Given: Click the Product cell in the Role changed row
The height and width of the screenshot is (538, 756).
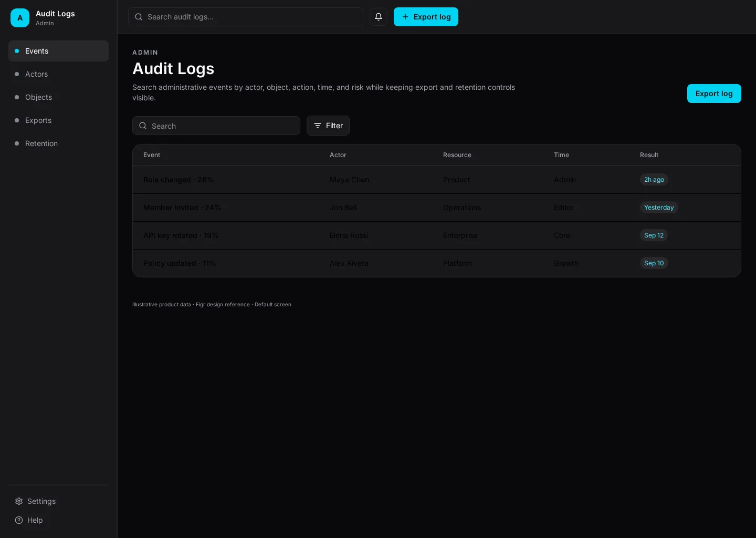Looking at the screenshot, I should [457, 180].
